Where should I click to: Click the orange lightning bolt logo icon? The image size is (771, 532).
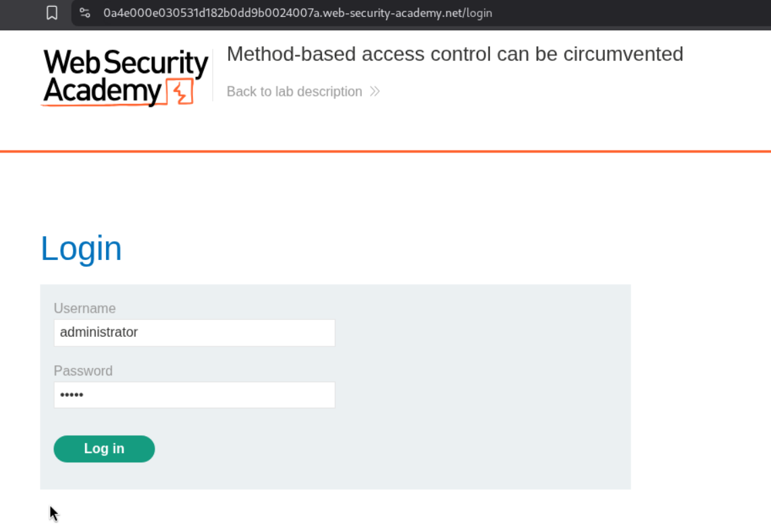182,92
